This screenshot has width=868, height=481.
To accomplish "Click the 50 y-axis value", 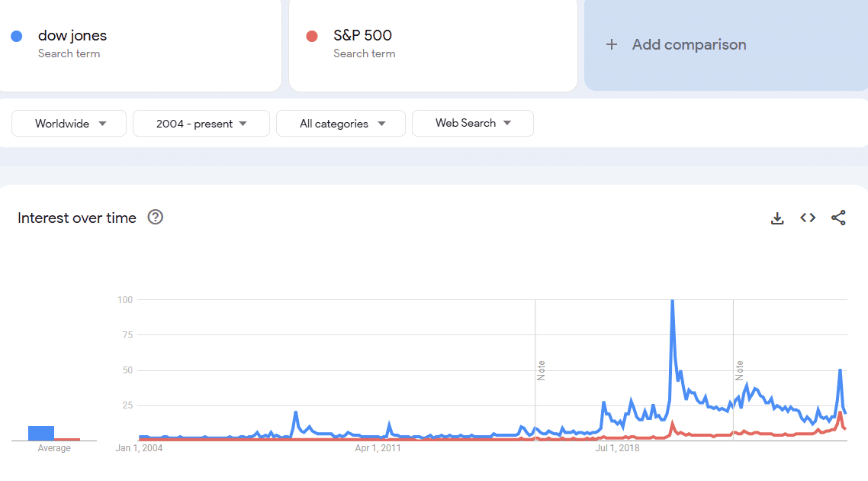I will pos(128,370).
